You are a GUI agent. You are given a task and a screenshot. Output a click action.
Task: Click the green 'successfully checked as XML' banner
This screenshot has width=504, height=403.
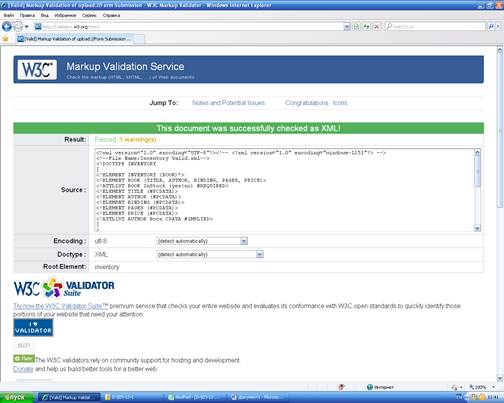pos(248,128)
